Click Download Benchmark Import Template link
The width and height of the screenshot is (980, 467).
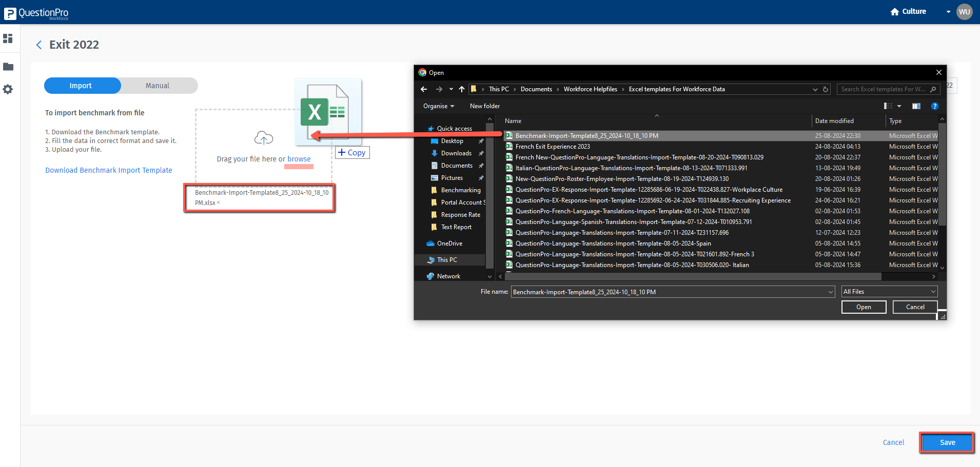(109, 170)
